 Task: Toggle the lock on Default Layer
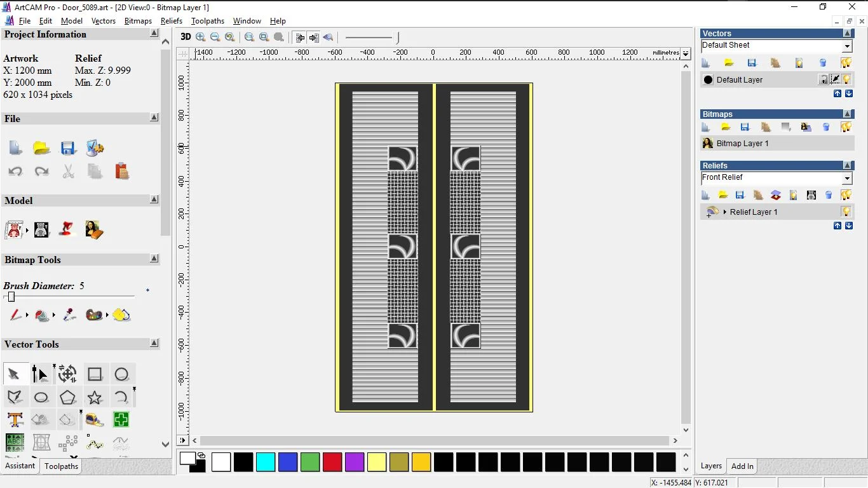click(824, 79)
